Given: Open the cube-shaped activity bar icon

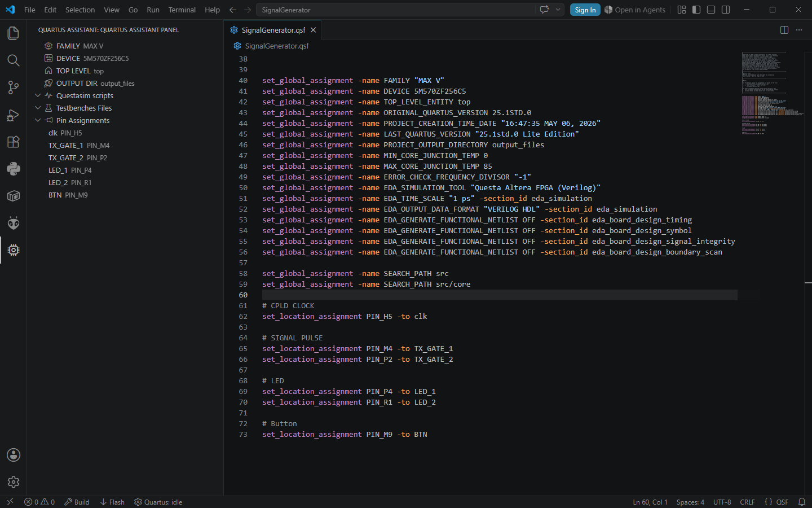Looking at the screenshot, I should click(14, 196).
